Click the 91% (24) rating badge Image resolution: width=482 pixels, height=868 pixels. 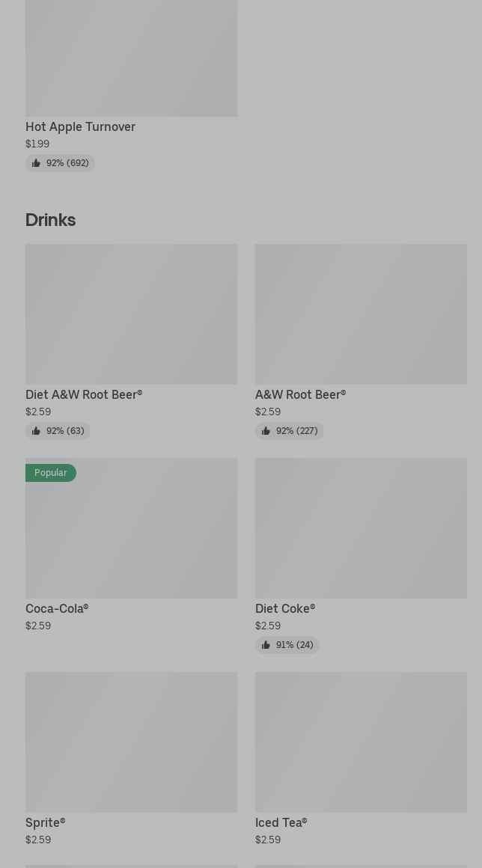pyautogui.click(x=287, y=645)
